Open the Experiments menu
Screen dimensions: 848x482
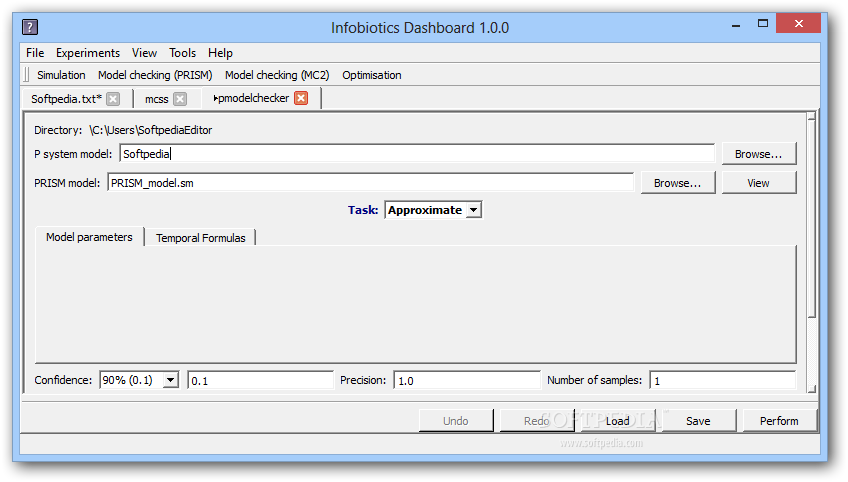(88, 53)
